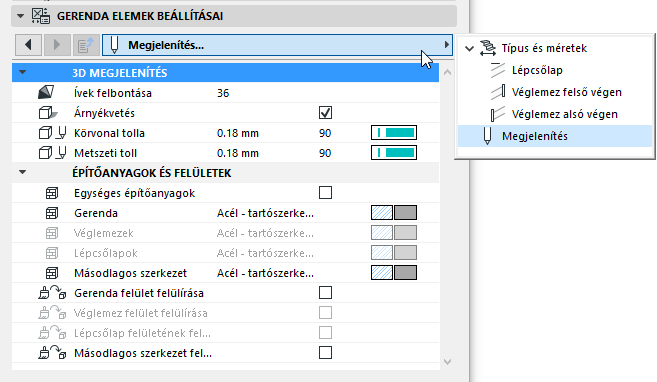Viewport: 657px width, 382px height.
Task: Toggle Véglemez felület felülírása checkbox
Action: coord(326,312)
